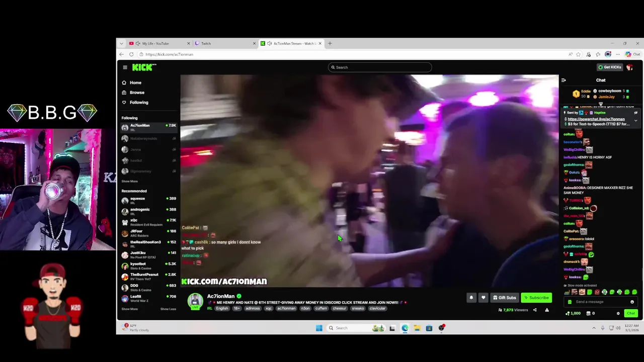Expand Show More under Following
This screenshot has width=644, height=362.
click(x=129, y=181)
